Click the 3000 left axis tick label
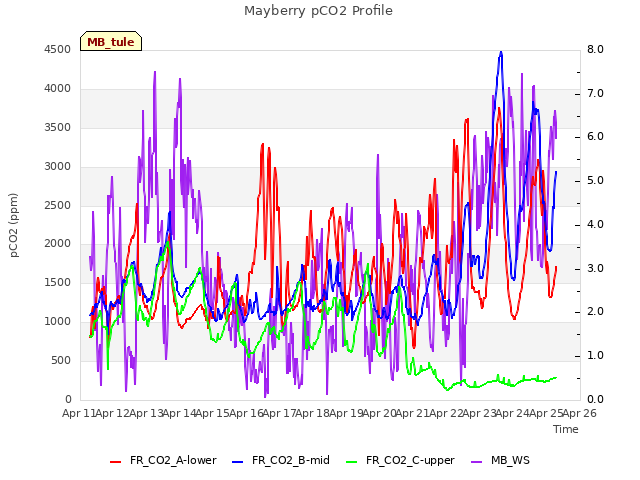Viewport: 640px width, 480px height. point(58,166)
